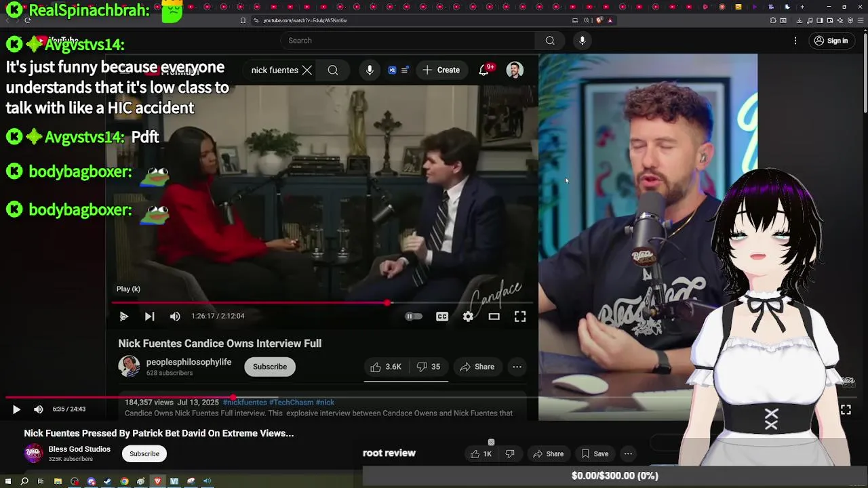Subscribe to Bless God Studios

144,453
